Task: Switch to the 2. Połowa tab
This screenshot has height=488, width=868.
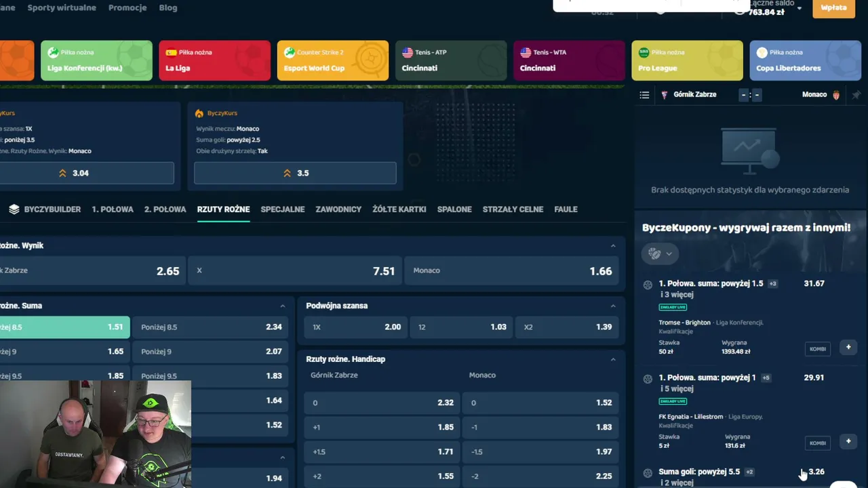Action: tap(165, 209)
